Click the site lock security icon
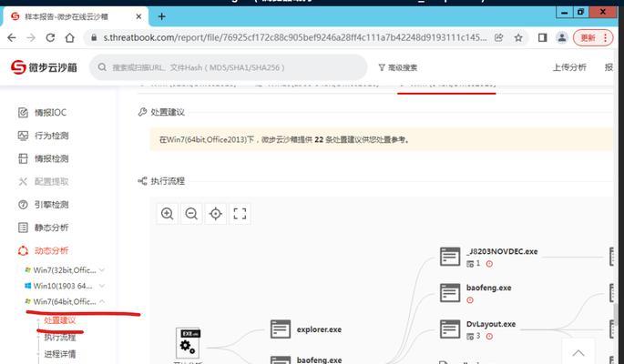Screen dimensions: 624x364 94,37
